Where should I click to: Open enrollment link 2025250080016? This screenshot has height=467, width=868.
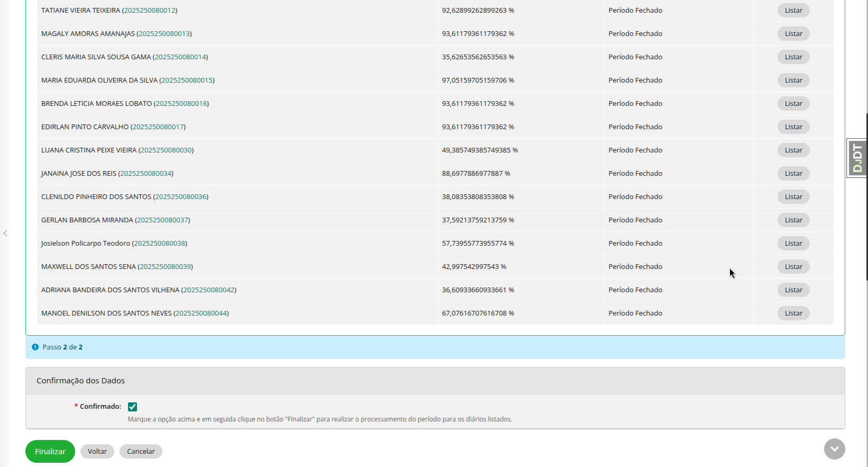181,103
